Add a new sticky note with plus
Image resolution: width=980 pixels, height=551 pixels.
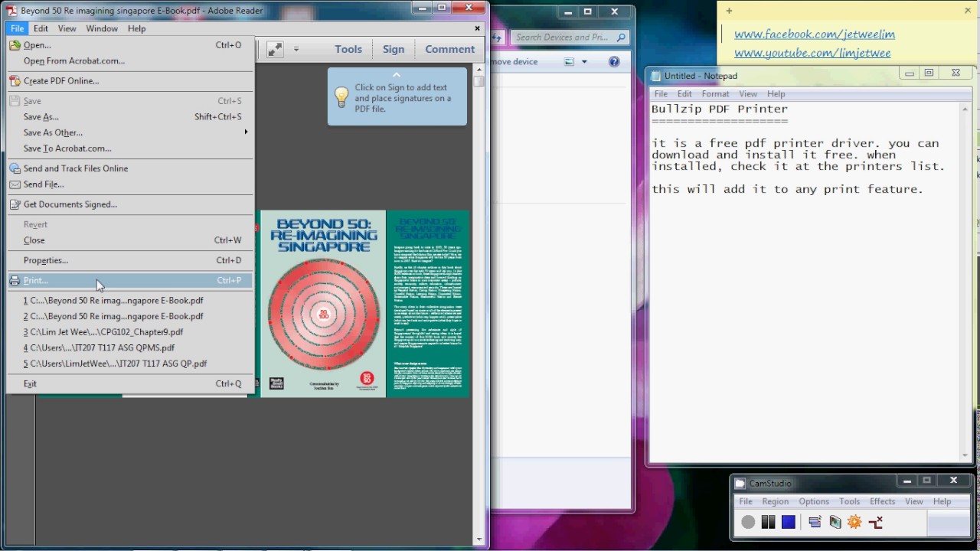pos(729,11)
